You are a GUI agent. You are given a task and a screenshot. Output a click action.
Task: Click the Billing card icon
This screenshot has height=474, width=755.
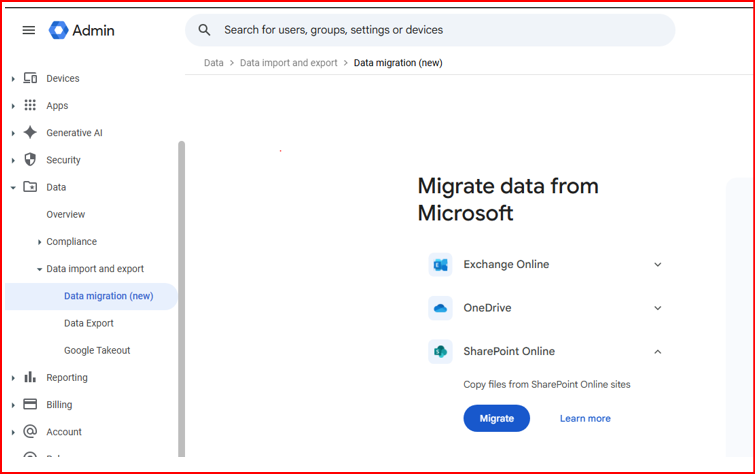[30, 405]
